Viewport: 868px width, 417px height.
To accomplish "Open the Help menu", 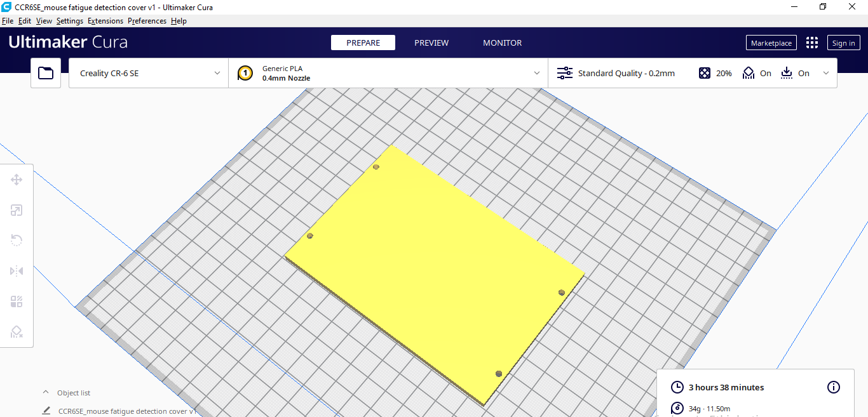I will click(x=179, y=21).
